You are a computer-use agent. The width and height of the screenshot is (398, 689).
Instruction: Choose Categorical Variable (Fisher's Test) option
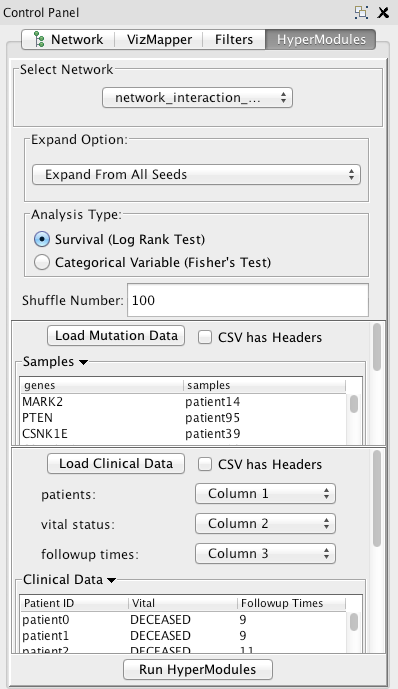tap(42, 262)
